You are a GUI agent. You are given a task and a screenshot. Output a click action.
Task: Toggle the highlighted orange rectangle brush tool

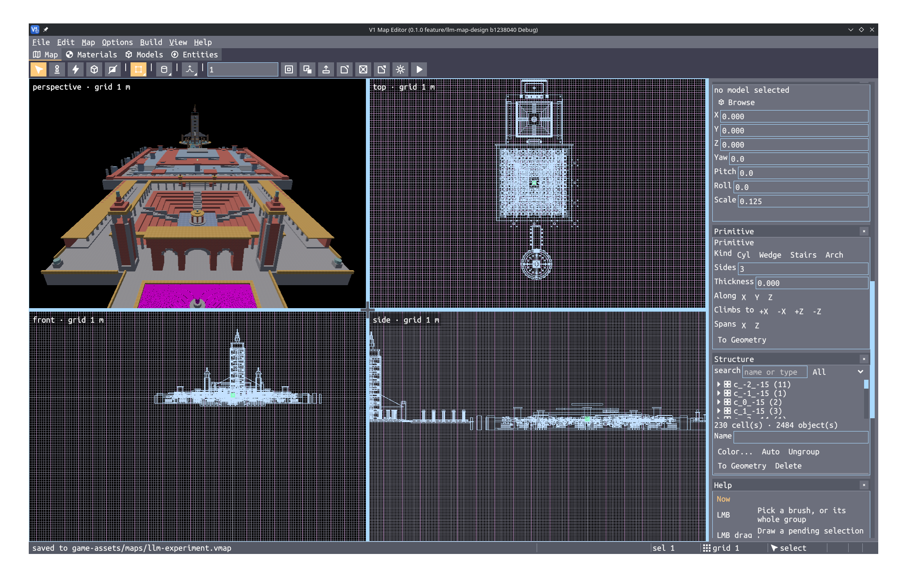[138, 69]
